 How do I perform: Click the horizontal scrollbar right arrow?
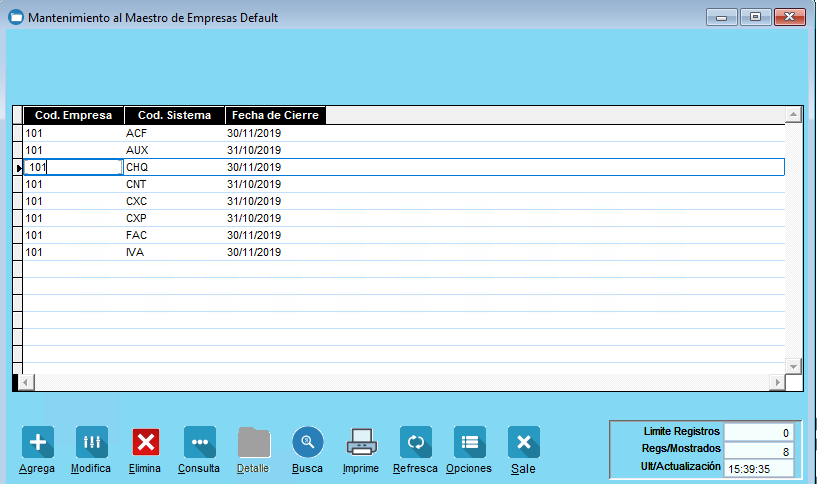pyautogui.click(x=775, y=383)
